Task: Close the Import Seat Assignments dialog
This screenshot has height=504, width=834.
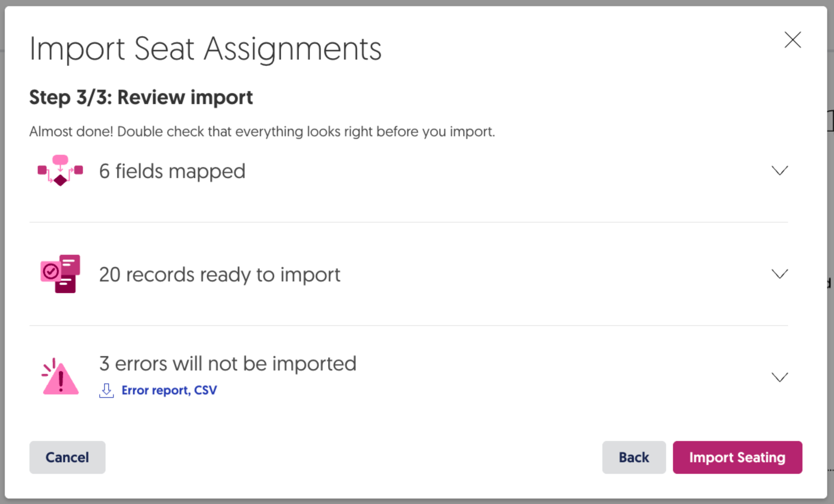Action: (793, 40)
